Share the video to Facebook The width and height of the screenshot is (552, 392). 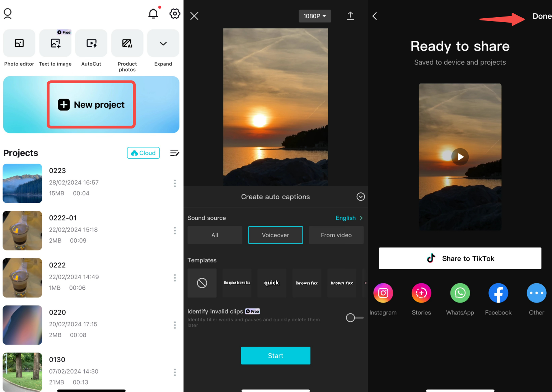(498, 293)
